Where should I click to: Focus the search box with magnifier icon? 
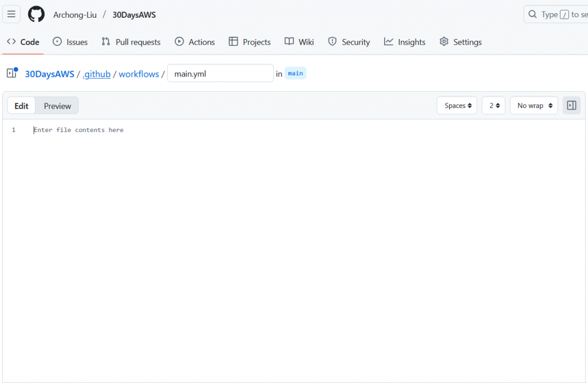556,14
